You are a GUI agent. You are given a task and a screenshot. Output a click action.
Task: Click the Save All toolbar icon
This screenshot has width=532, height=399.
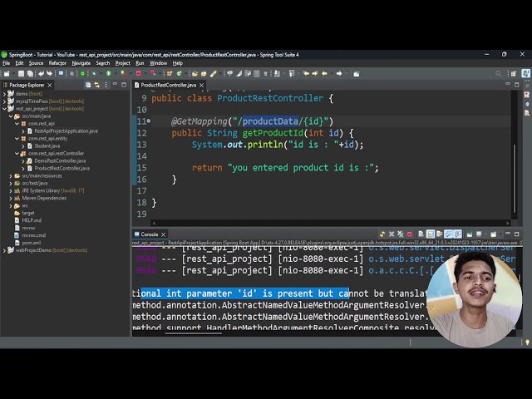[x=30, y=74]
